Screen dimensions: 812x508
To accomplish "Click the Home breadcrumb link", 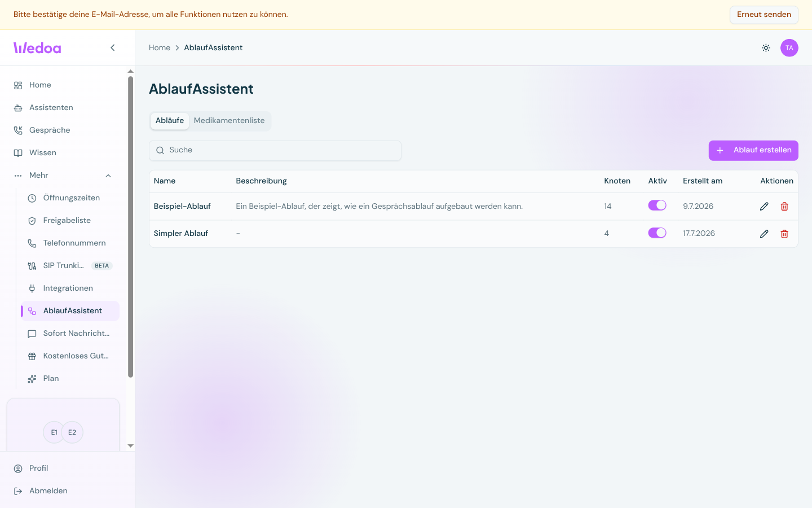I will pos(160,48).
